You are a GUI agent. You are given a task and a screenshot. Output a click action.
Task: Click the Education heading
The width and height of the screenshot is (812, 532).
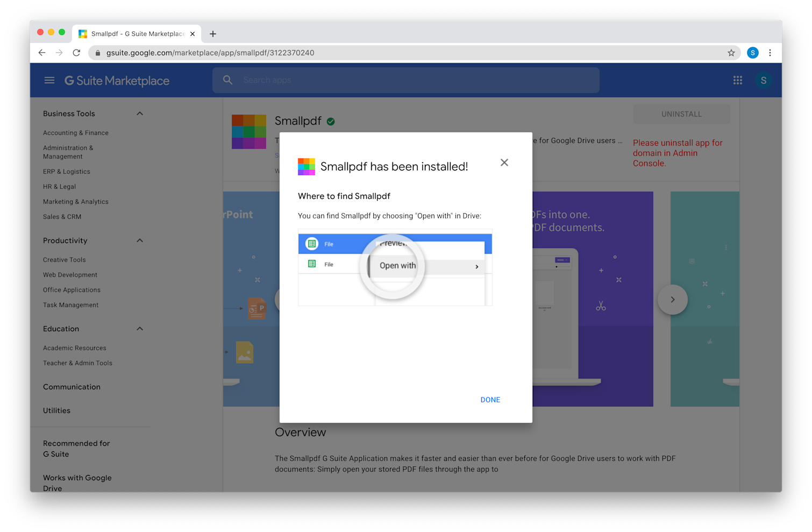click(x=61, y=329)
